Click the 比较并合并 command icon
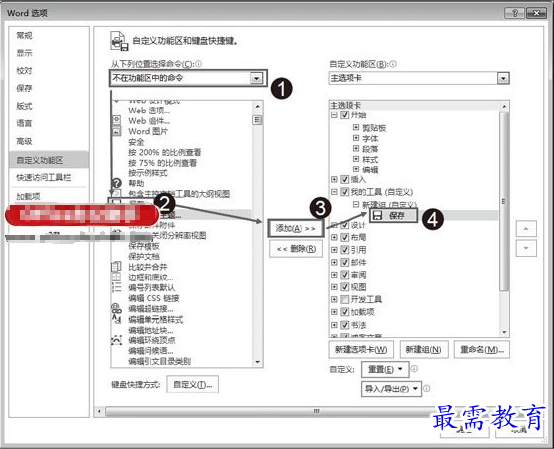Image resolution: width=554 pixels, height=449 pixels. [117, 267]
